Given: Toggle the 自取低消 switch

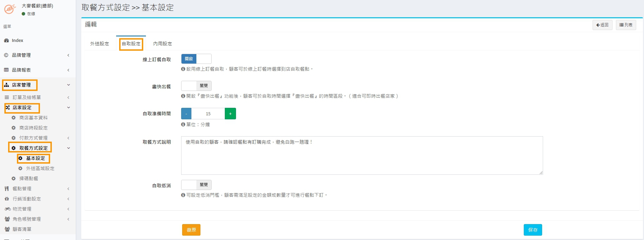Looking at the screenshot, I should [x=196, y=185].
